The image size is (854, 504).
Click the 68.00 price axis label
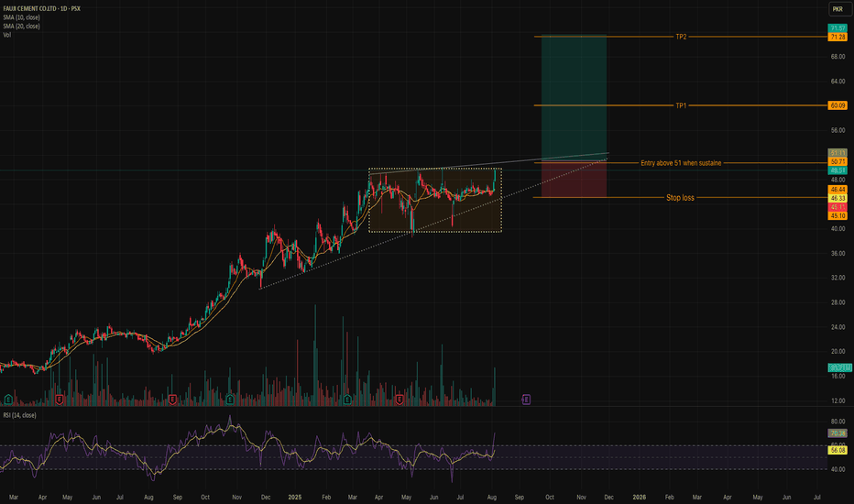pos(838,57)
